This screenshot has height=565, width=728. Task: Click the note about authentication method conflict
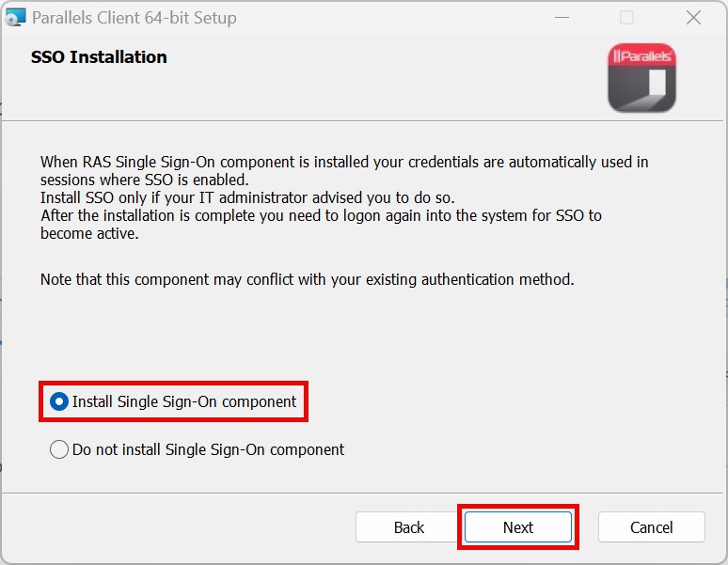(x=307, y=279)
